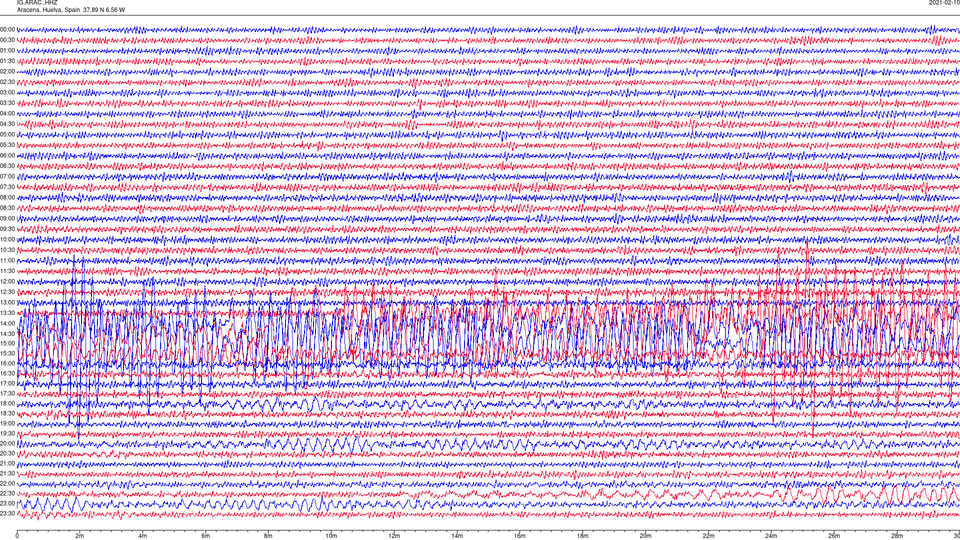The width and height of the screenshot is (960, 540).
Task: Select the 15:00 time label
Action: (x=7, y=343)
